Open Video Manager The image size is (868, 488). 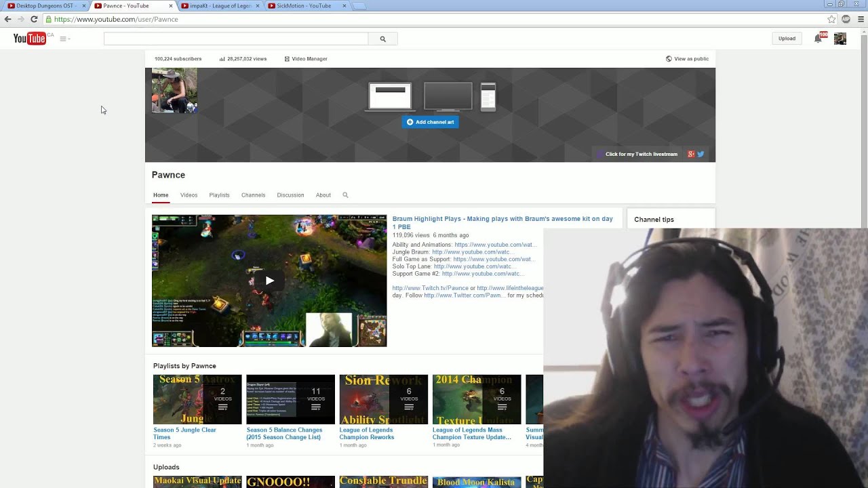tap(306, 59)
